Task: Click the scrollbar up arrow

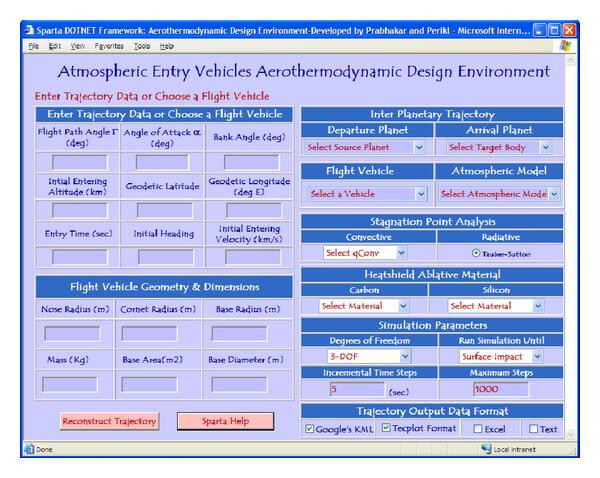Action: pos(570,60)
